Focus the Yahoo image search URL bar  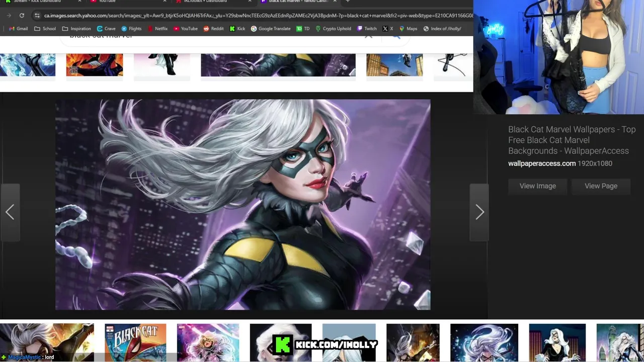click(258, 16)
